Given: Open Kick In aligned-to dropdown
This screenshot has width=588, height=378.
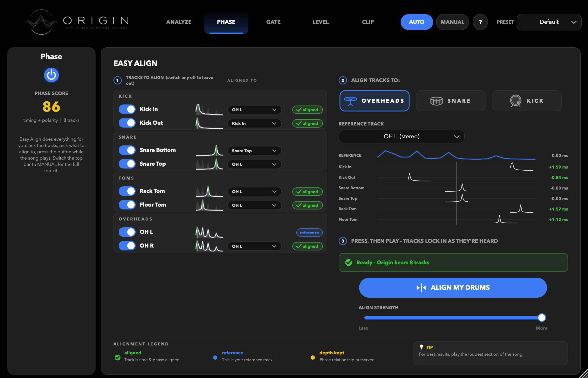Looking at the screenshot, I should 254,110.
